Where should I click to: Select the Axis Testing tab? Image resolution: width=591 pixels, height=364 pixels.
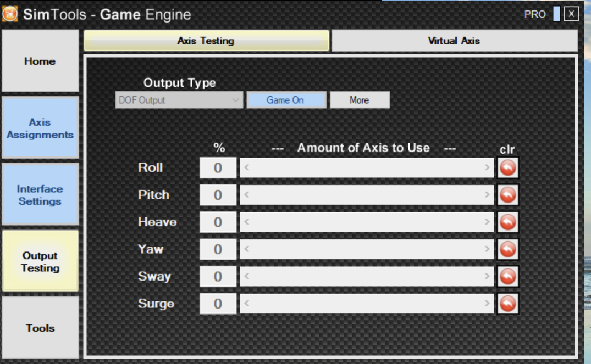point(206,41)
